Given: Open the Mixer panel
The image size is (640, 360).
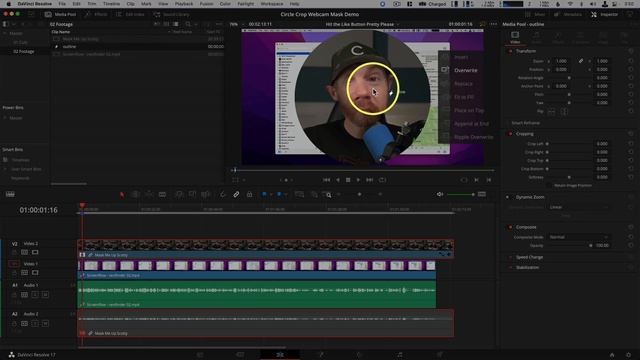Looking at the screenshot, I should 536,14.
